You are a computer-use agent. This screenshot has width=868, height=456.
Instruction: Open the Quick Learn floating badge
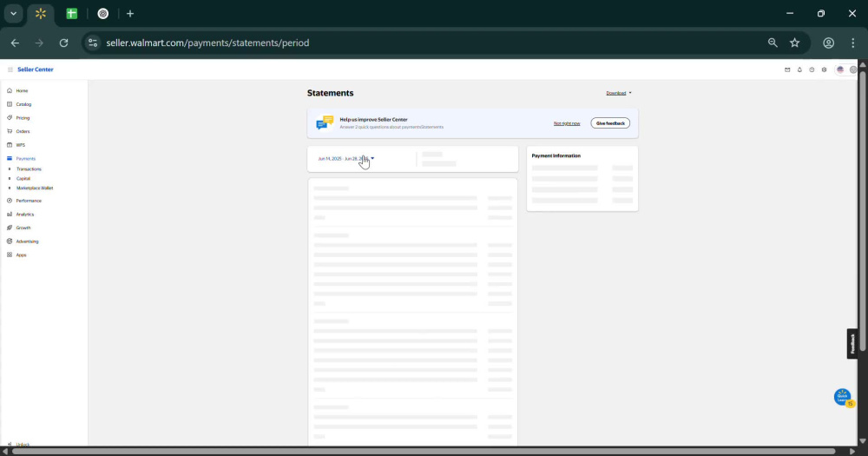click(x=845, y=397)
